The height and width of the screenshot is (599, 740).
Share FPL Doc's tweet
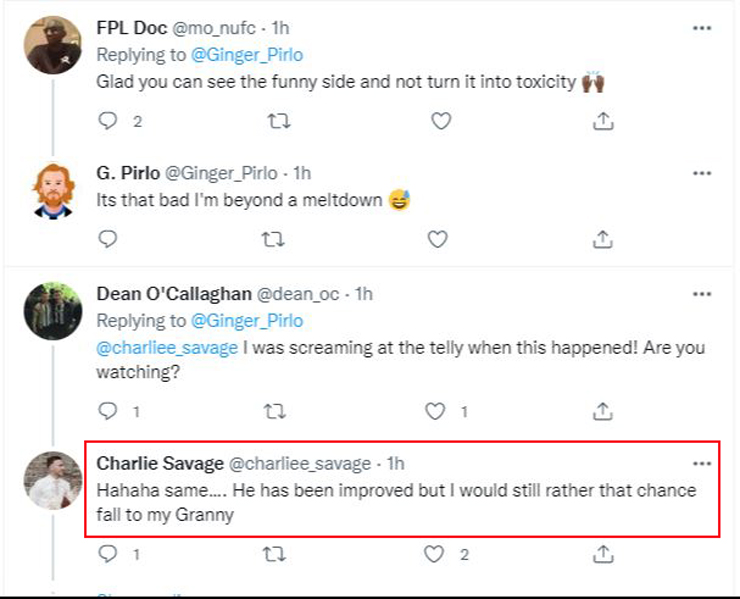click(x=603, y=121)
